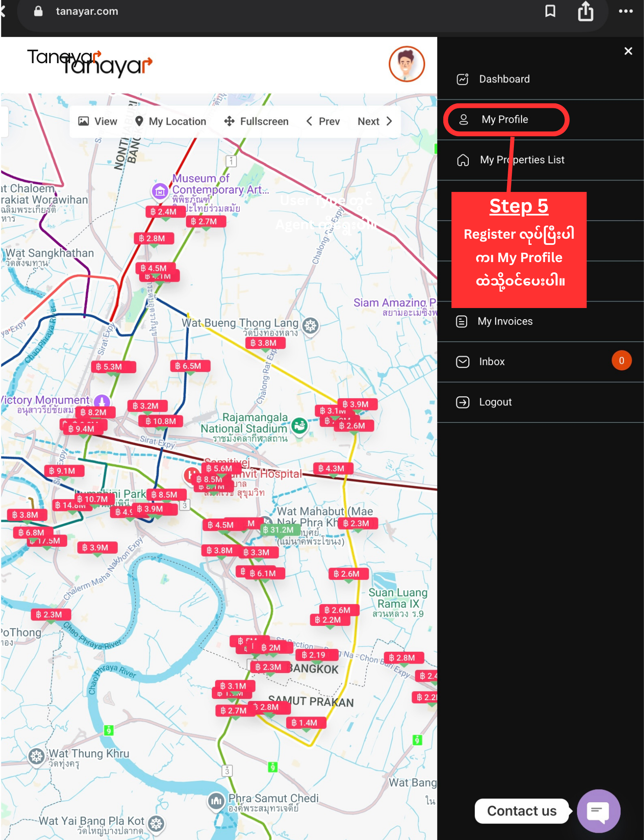This screenshot has width=644, height=840.
Task: Open the Dashboard menu item
Action: [x=504, y=79]
